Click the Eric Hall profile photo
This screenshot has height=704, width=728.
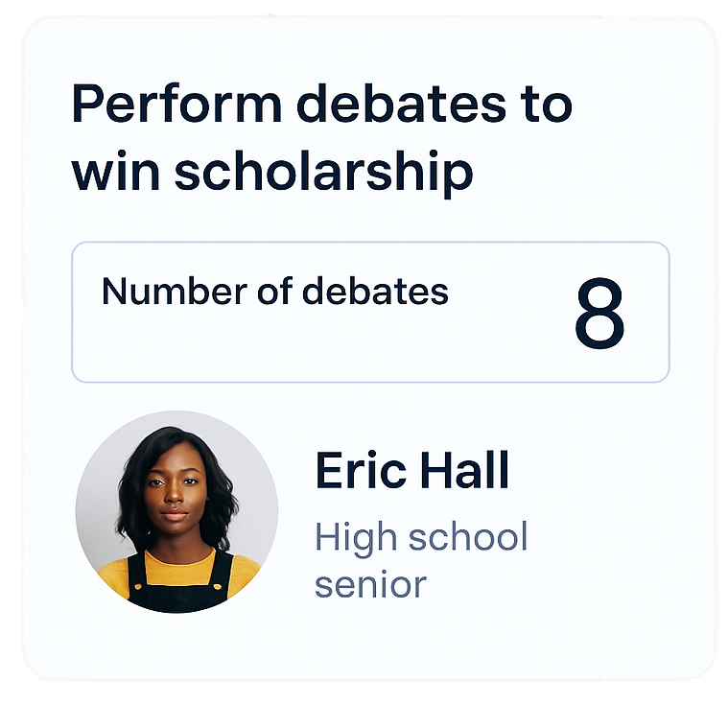176,512
